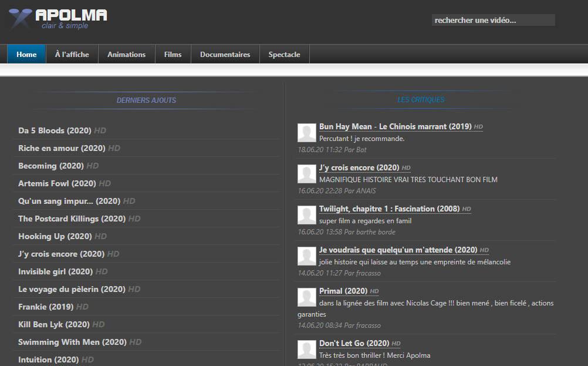The image size is (588, 366).
Task: Open Da 5 Bloods (2020)
Action: 55,130
